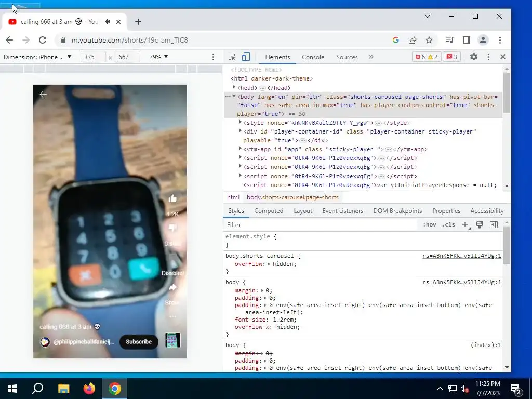
Task: Launch Firefox from the taskbar
Action: click(x=89, y=389)
